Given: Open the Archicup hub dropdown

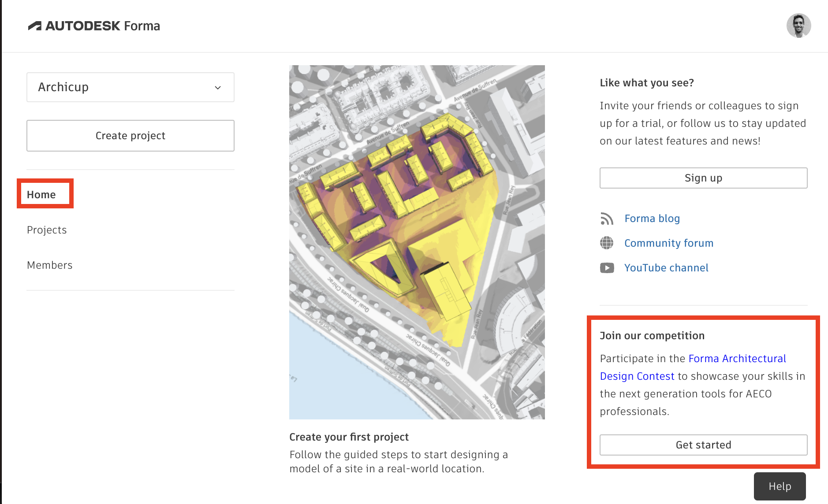Looking at the screenshot, I should click(131, 87).
